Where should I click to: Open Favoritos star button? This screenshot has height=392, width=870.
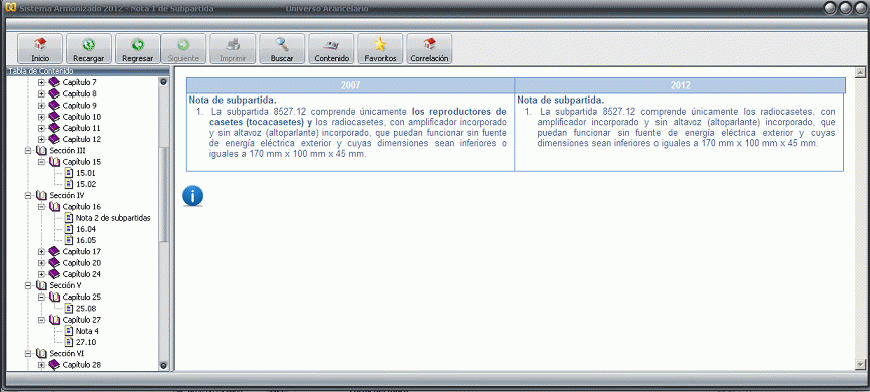tap(380, 48)
